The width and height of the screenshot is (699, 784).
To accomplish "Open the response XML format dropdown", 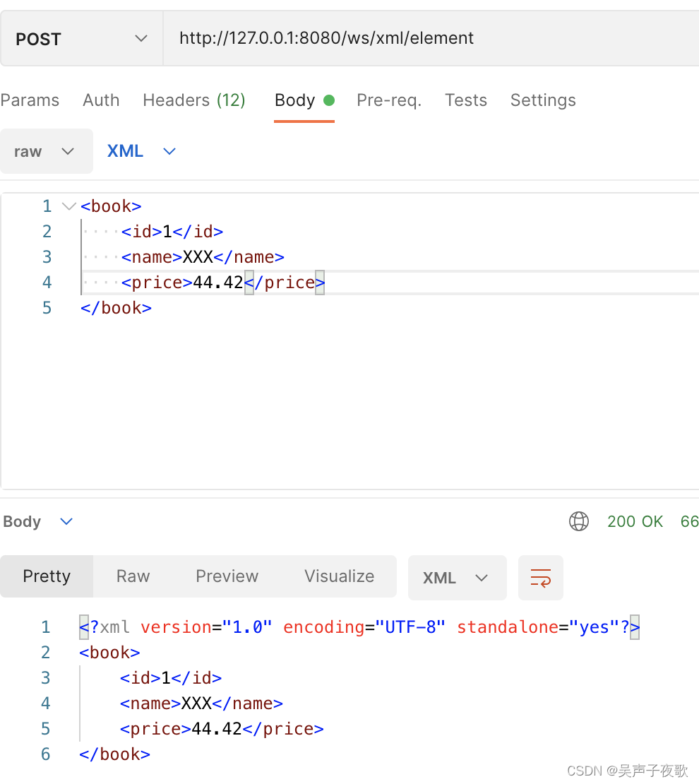I will click(457, 578).
